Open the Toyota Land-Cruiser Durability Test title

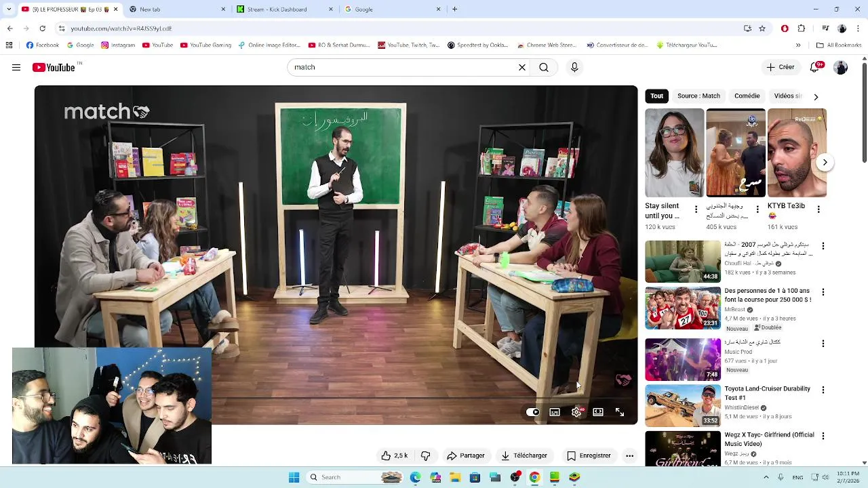coord(767,393)
